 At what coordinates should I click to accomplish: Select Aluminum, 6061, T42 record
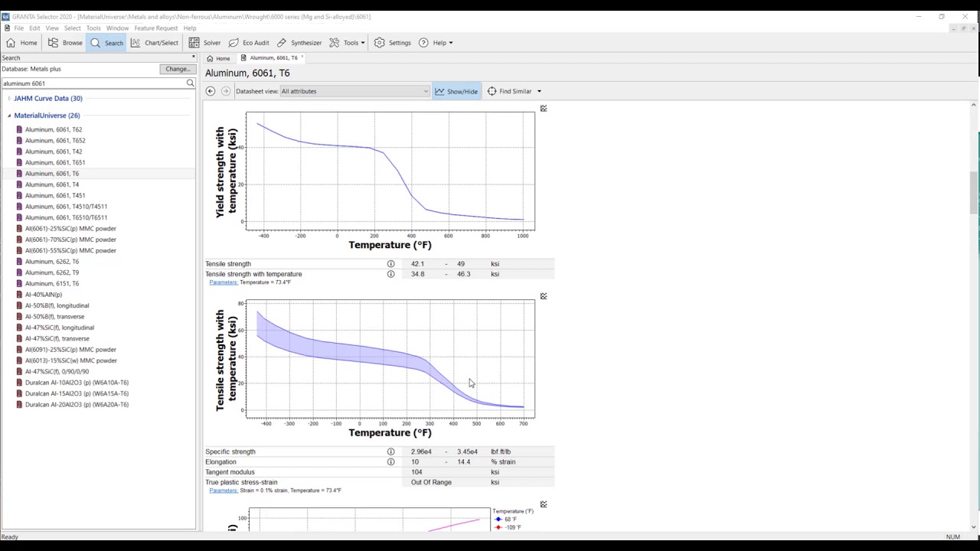tap(53, 152)
